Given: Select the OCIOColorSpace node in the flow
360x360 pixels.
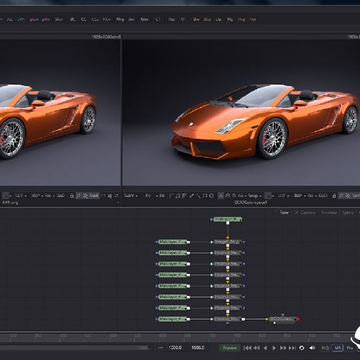Looking at the screenshot, I should (x=282, y=320).
